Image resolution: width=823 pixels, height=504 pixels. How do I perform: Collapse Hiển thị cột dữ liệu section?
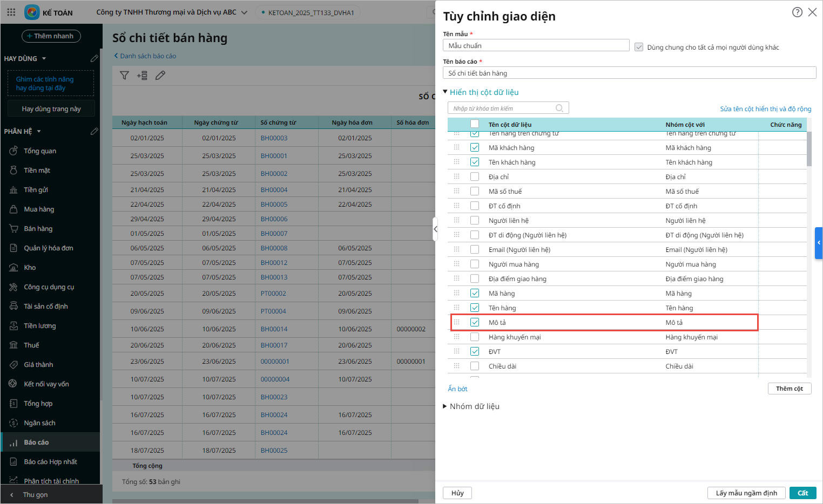tap(446, 92)
